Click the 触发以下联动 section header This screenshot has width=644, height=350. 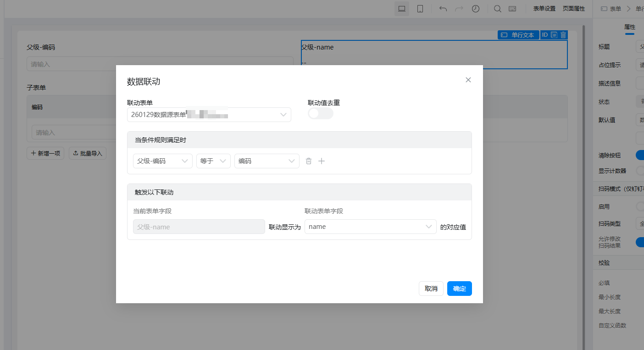300,192
